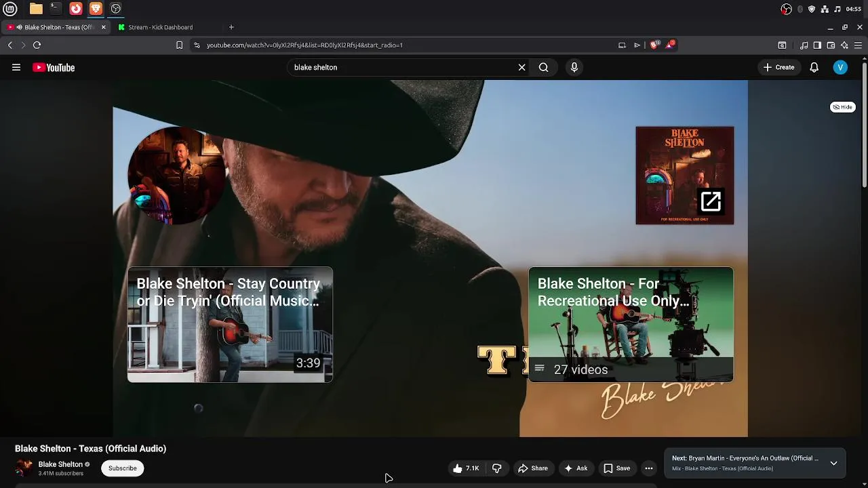The image size is (868, 488).
Task: Open Brave sidebar search tabs icon
Action: coord(782,45)
